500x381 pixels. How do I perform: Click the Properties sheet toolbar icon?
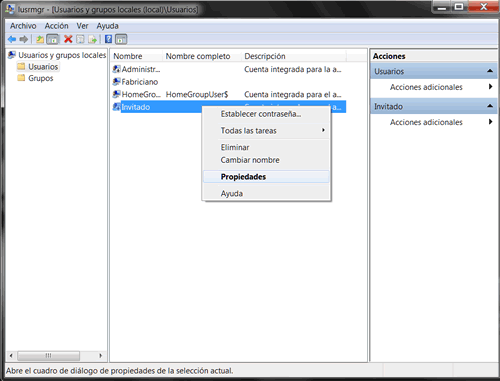[x=80, y=39]
